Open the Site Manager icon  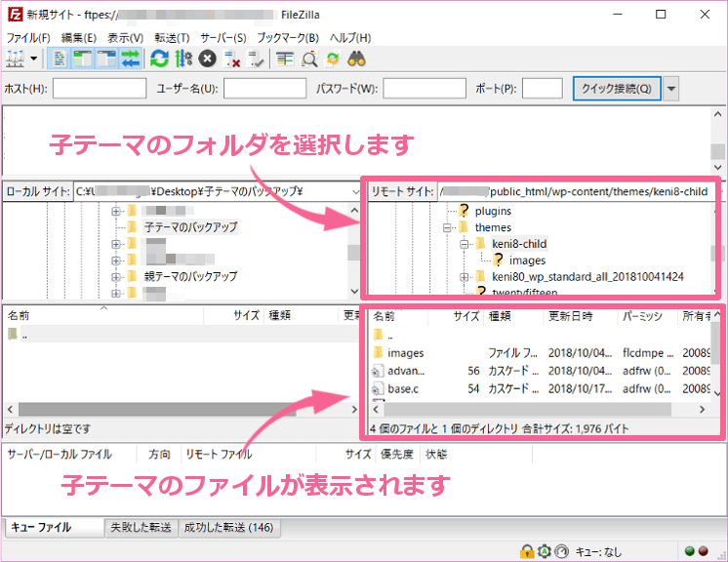click(x=16, y=59)
